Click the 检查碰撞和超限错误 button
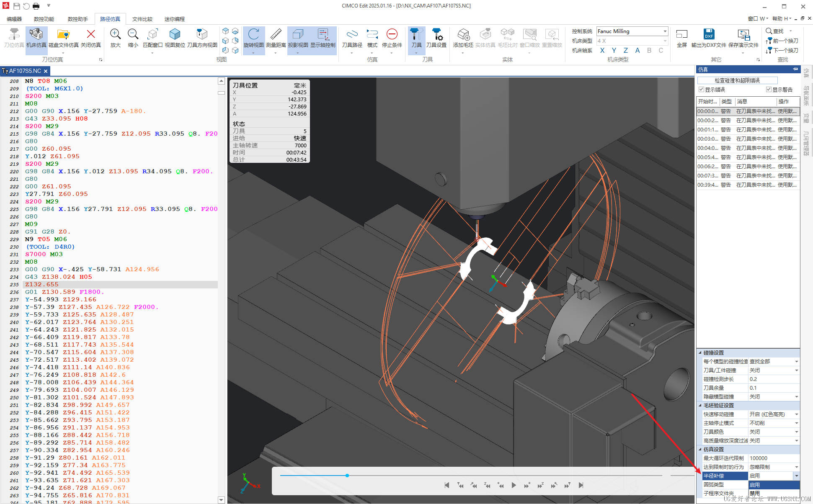This screenshot has height=504, width=813. (x=737, y=80)
